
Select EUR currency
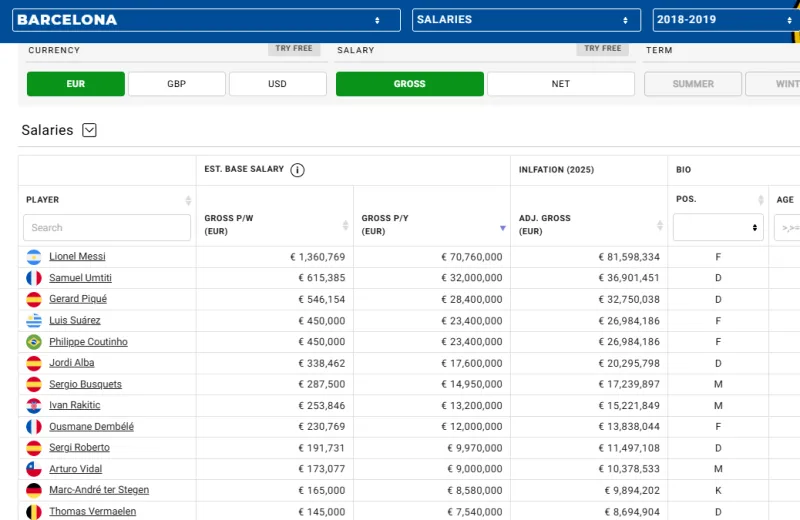[76, 84]
